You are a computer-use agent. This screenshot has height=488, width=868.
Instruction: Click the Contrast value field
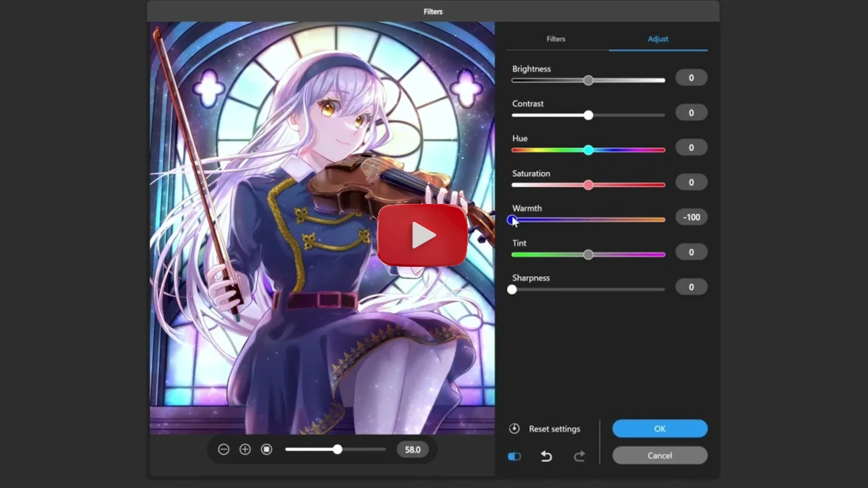[x=692, y=113]
